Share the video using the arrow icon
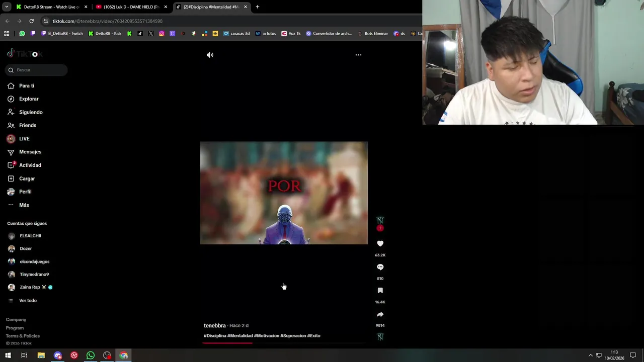Image resolution: width=644 pixels, height=362 pixels. (380, 314)
